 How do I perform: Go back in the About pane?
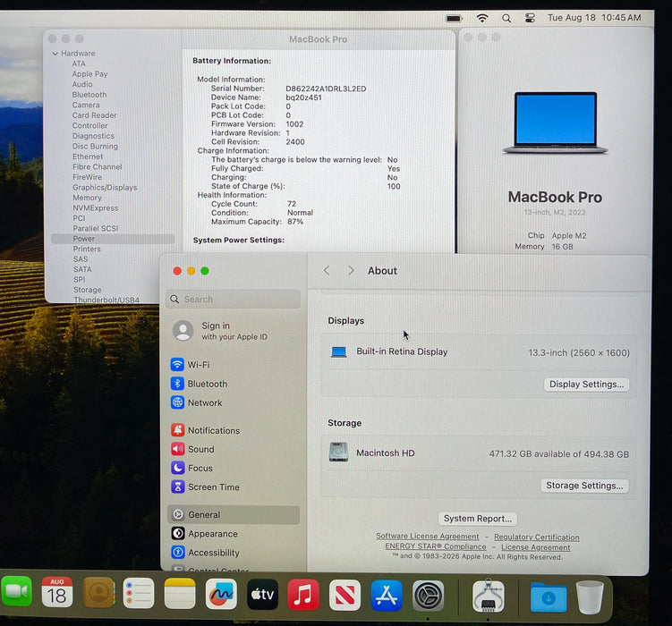pos(327,271)
